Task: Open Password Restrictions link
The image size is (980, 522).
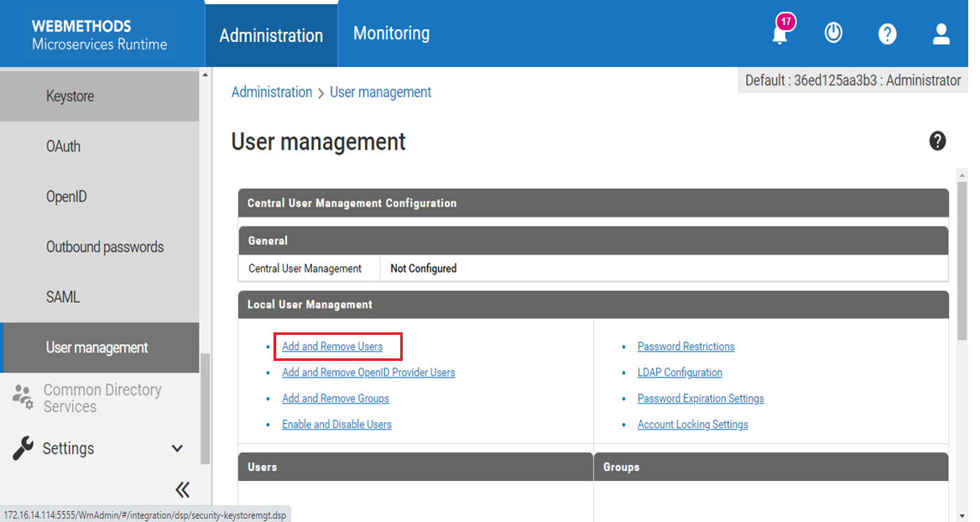Action: tap(685, 347)
